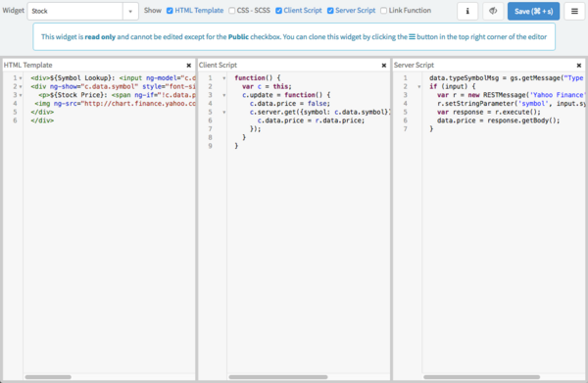
Task: Click the Server Script horizontal scrollbar
Action: click(481, 377)
